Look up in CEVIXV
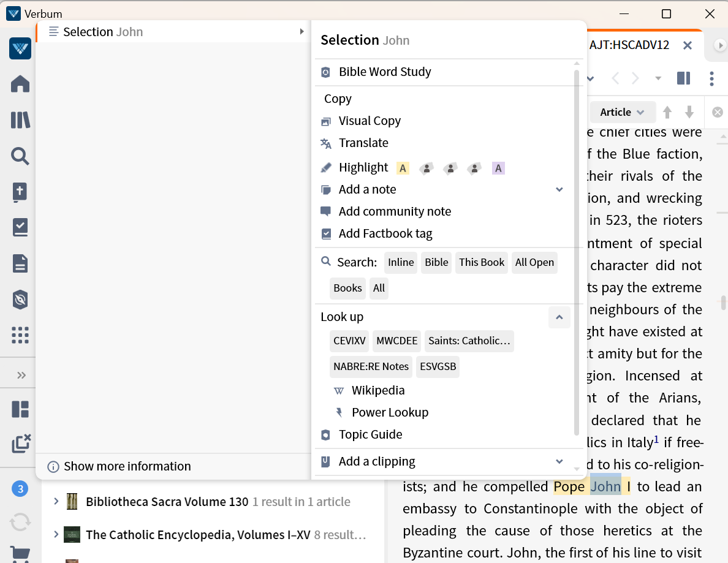Viewport: 728px width, 563px height. point(349,341)
